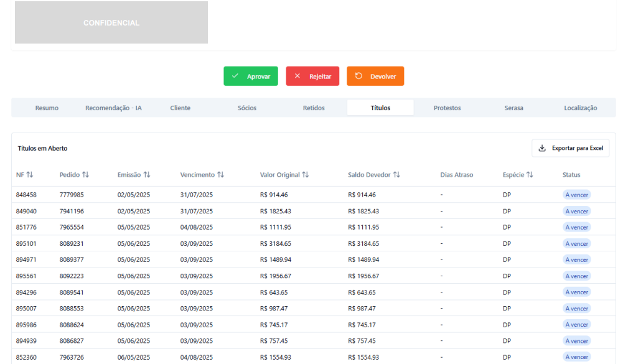Sort table by Pedido column arrows
The height and width of the screenshot is (364, 623).
85,175
